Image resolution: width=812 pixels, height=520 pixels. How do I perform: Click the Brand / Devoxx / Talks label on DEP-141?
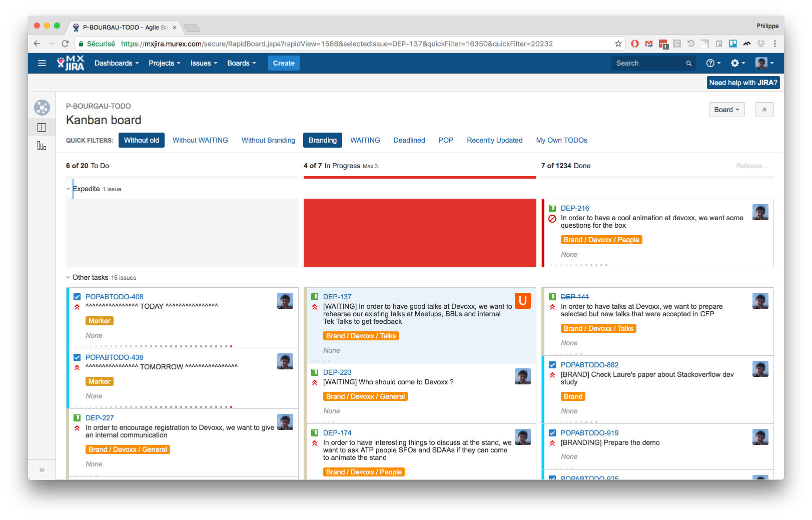tap(598, 328)
